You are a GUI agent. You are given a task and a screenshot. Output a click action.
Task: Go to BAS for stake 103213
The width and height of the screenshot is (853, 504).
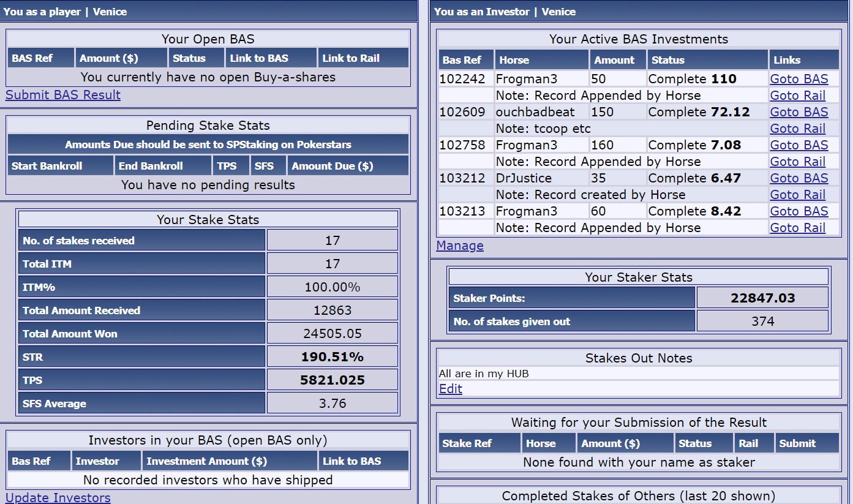pos(799,211)
